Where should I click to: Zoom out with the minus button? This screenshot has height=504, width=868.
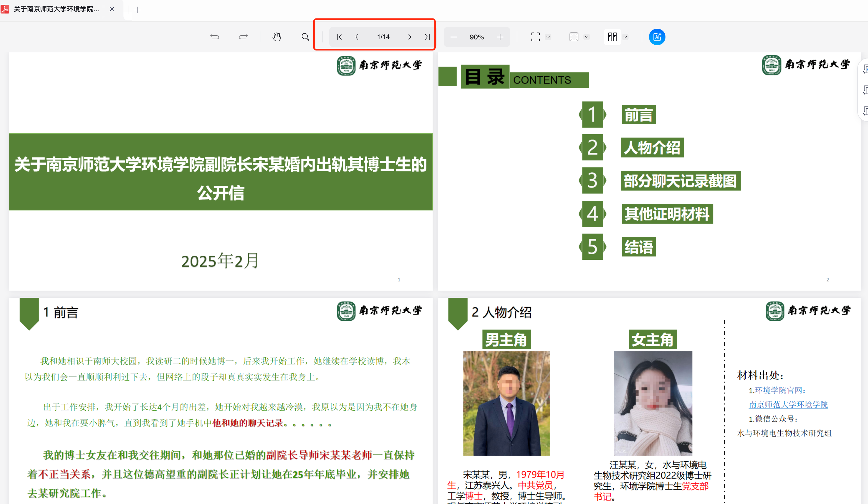pyautogui.click(x=454, y=37)
